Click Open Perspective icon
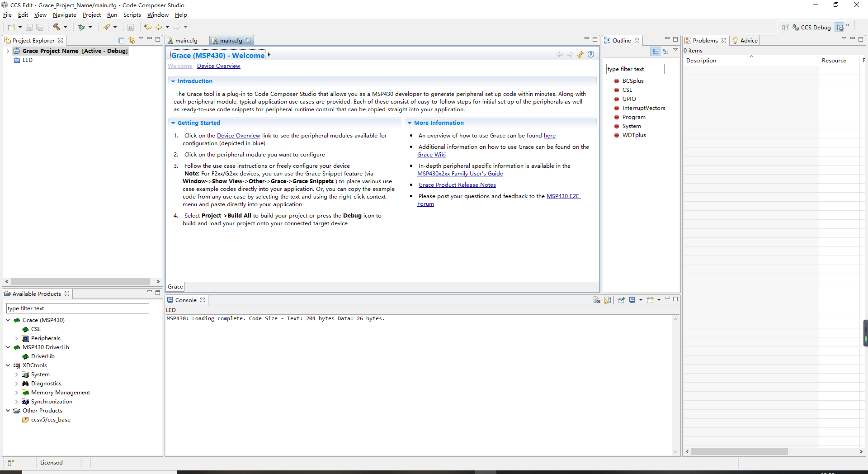The image size is (868, 474). pos(785,28)
